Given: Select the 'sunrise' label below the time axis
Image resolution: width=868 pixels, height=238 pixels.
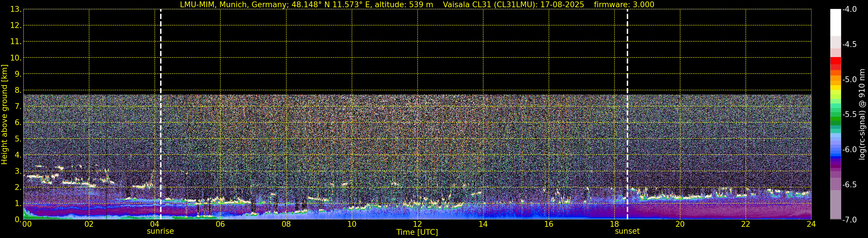Looking at the screenshot, I should click(160, 231).
